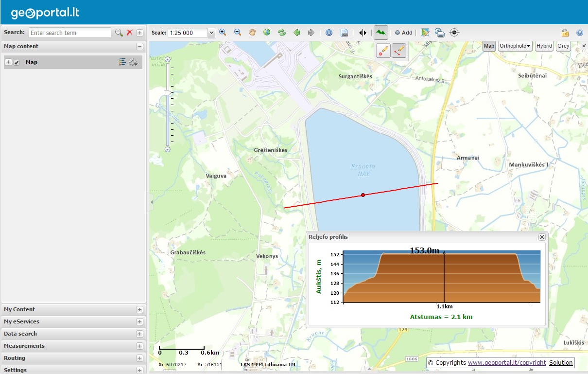Screen dimensions: 588x374
Task: Click the locate position crosshair icon
Action: pyautogui.click(x=454, y=33)
